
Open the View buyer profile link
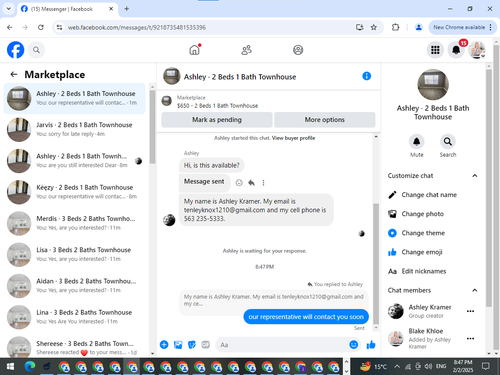[293, 138]
